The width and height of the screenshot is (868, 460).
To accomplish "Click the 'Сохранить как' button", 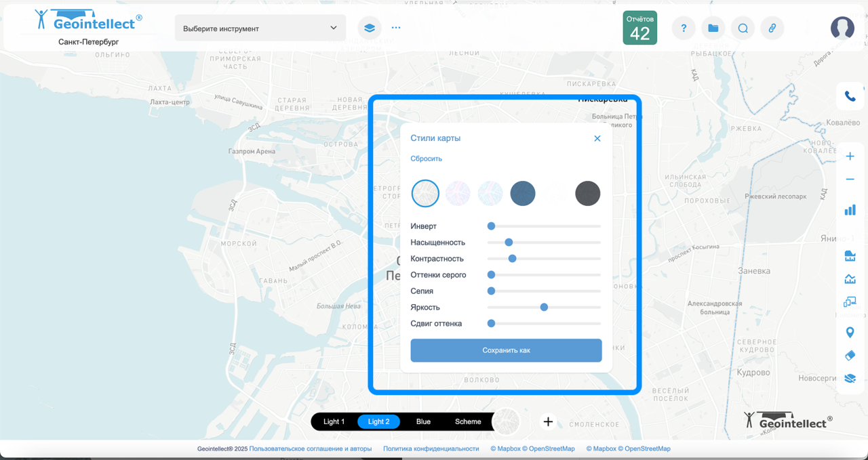I will coord(506,350).
